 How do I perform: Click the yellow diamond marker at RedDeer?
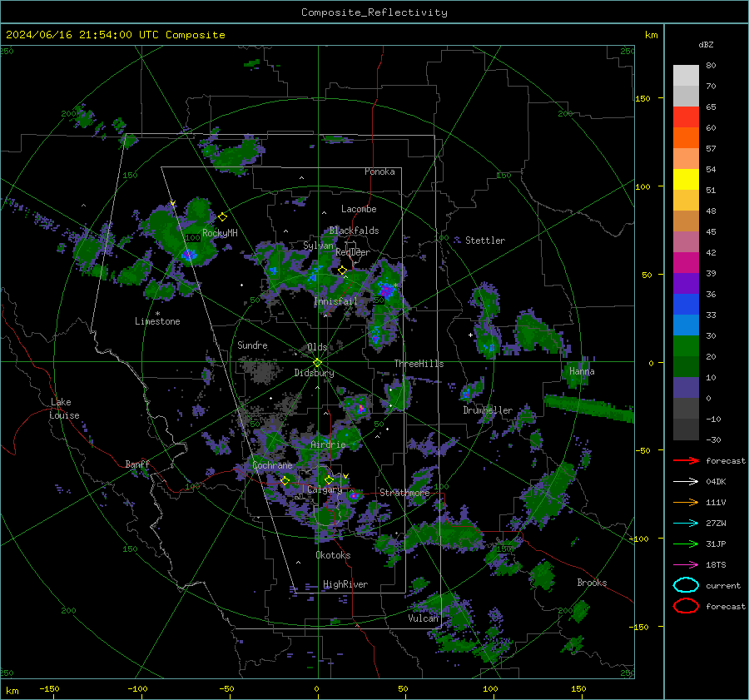[x=342, y=271]
